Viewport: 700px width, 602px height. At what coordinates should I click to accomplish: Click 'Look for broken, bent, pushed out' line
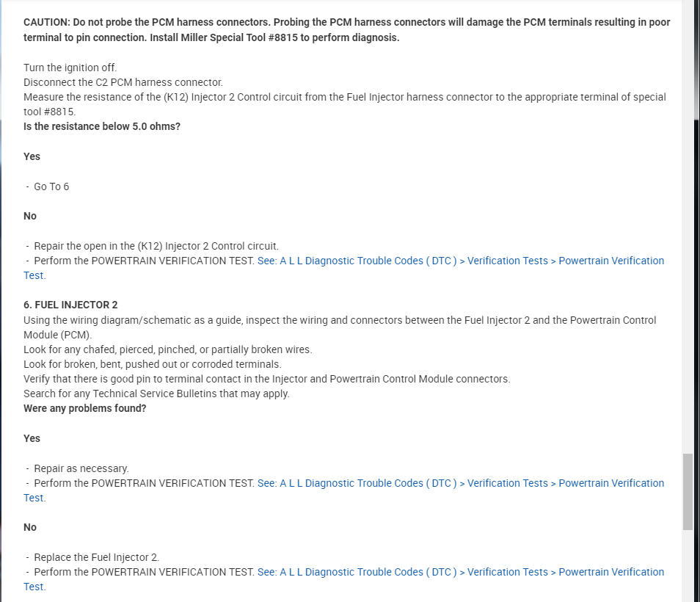(x=152, y=364)
